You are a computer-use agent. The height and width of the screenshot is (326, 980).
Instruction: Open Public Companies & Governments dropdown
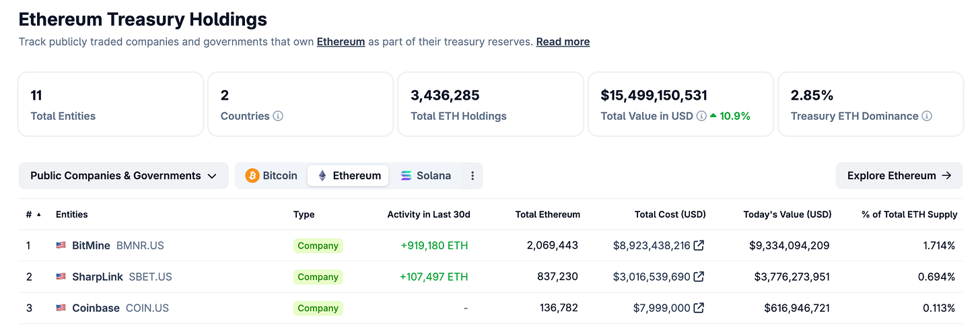pos(123,176)
